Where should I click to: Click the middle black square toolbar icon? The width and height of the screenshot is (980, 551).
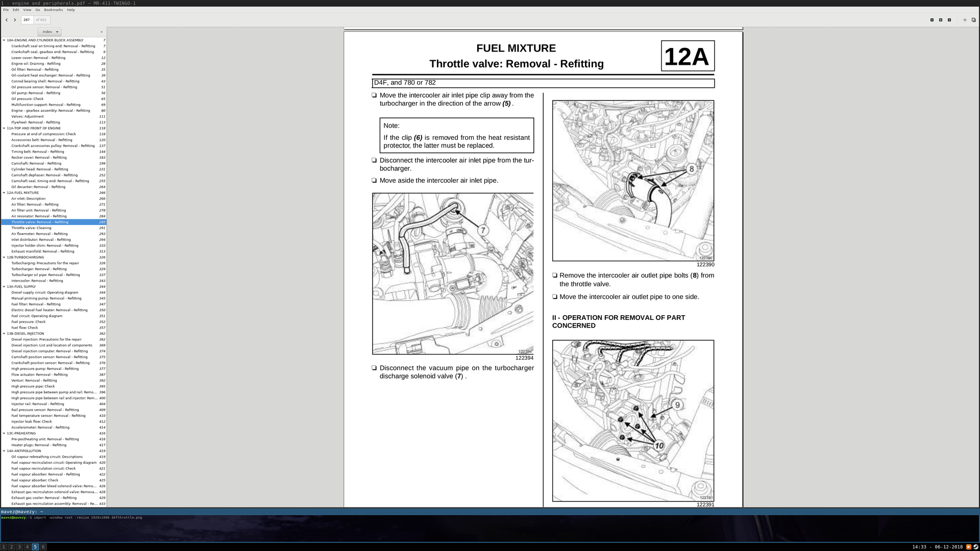coord(941,20)
